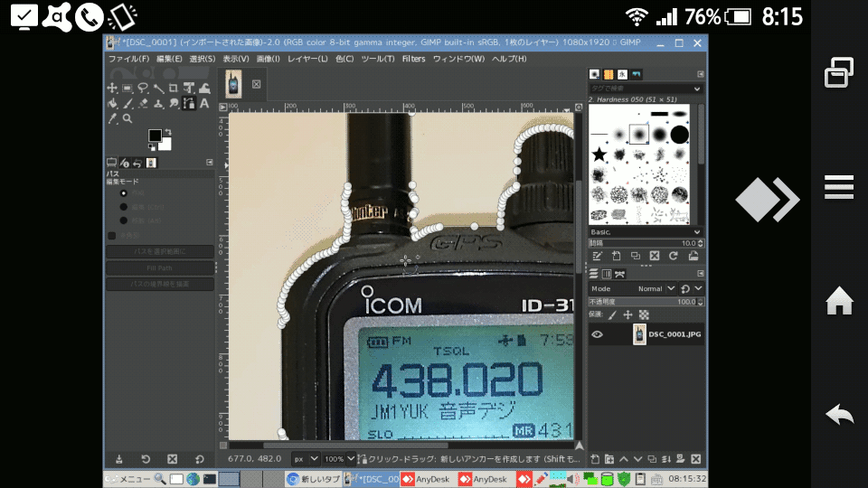Image resolution: width=868 pixels, height=488 pixels.
Task: Select the Bucket Fill tool
Action: coord(112,103)
